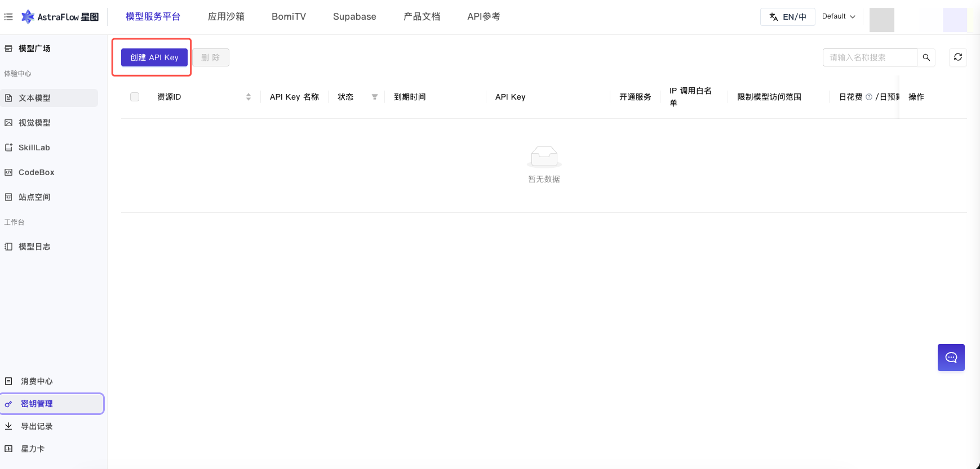Toggle language with EN/中 button
Viewport: 980px width, 469px height.
click(788, 17)
